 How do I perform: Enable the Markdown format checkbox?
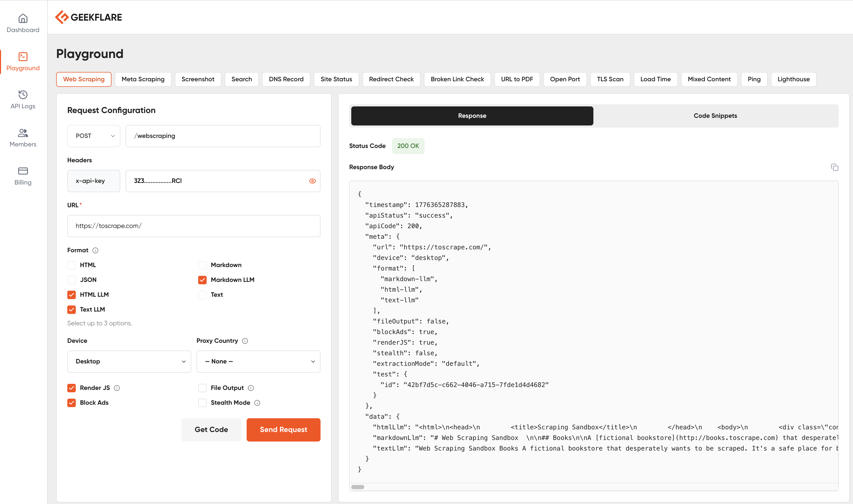pyautogui.click(x=203, y=265)
